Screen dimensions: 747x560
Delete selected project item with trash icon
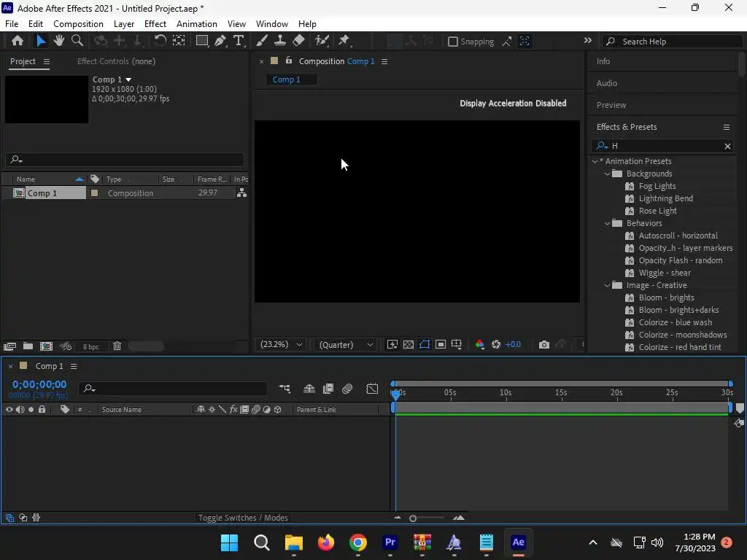click(117, 346)
